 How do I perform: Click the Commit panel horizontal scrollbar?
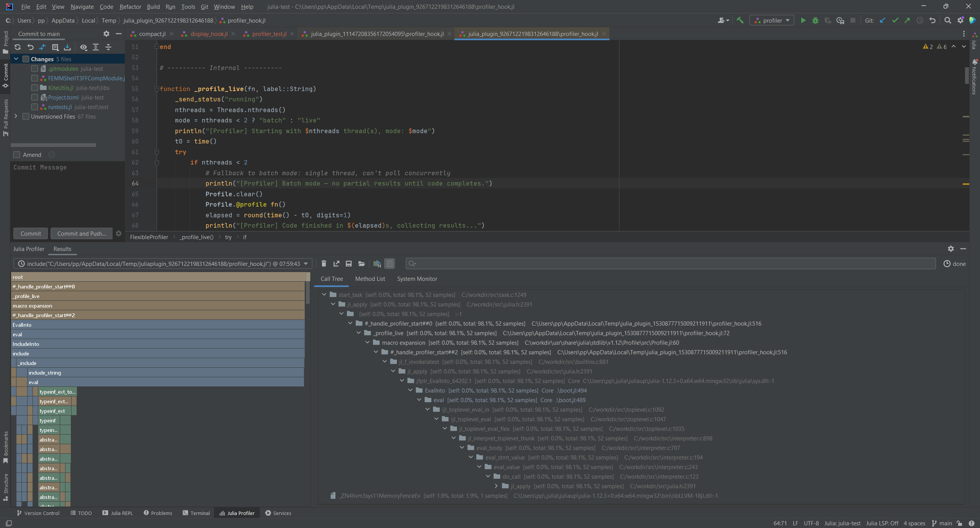[54, 145]
